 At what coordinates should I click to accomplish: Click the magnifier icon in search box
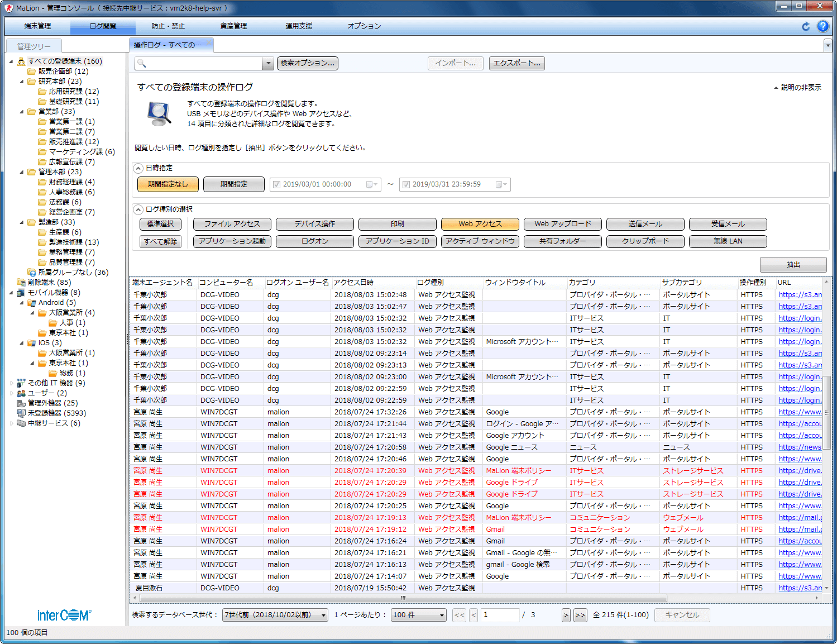coord(142,64)
